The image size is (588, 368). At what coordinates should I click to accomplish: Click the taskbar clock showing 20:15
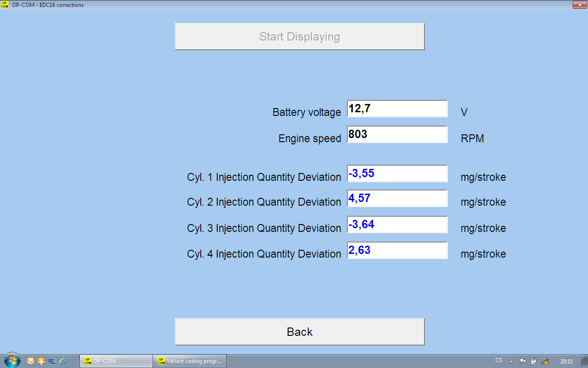566,362
